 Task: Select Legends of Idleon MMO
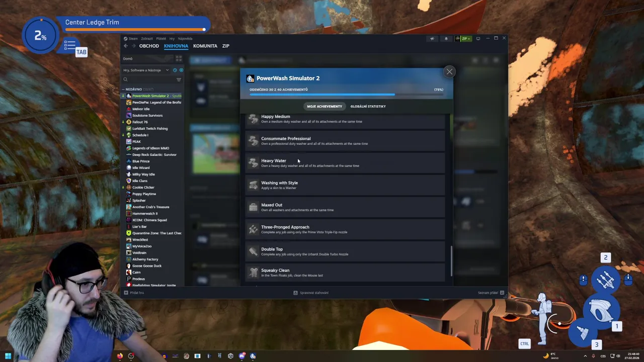coord(150,148)
